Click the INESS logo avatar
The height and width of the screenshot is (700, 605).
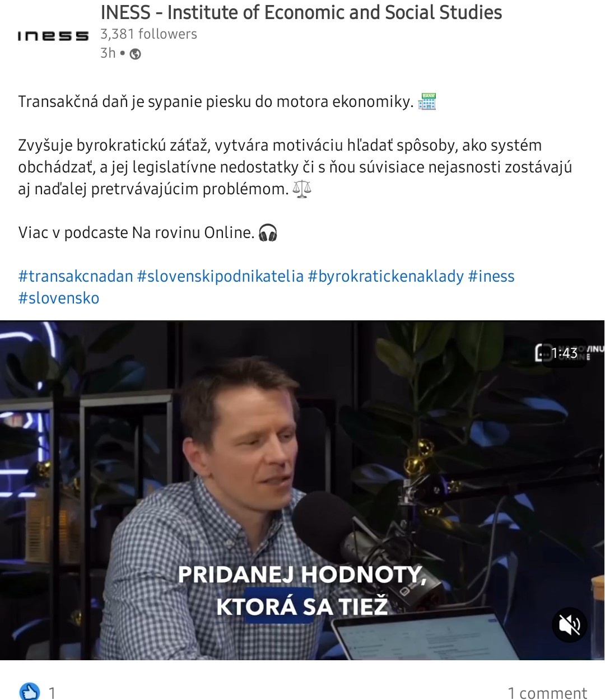click(x=53, y=36)
